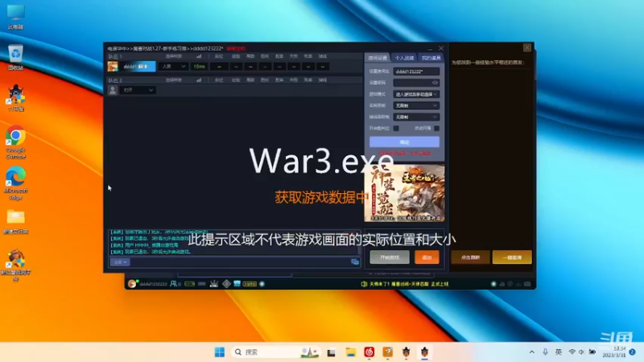Switch to the personal record tab

[404, 58]
